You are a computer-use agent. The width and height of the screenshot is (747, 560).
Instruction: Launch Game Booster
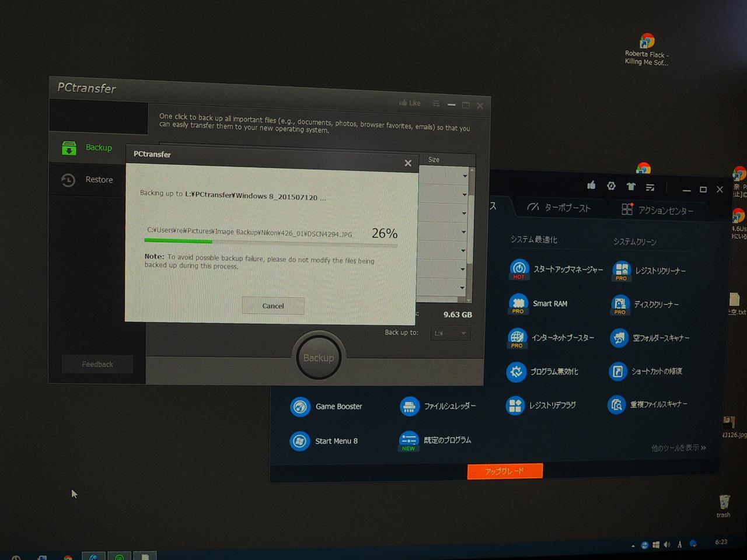click(326, 407)
